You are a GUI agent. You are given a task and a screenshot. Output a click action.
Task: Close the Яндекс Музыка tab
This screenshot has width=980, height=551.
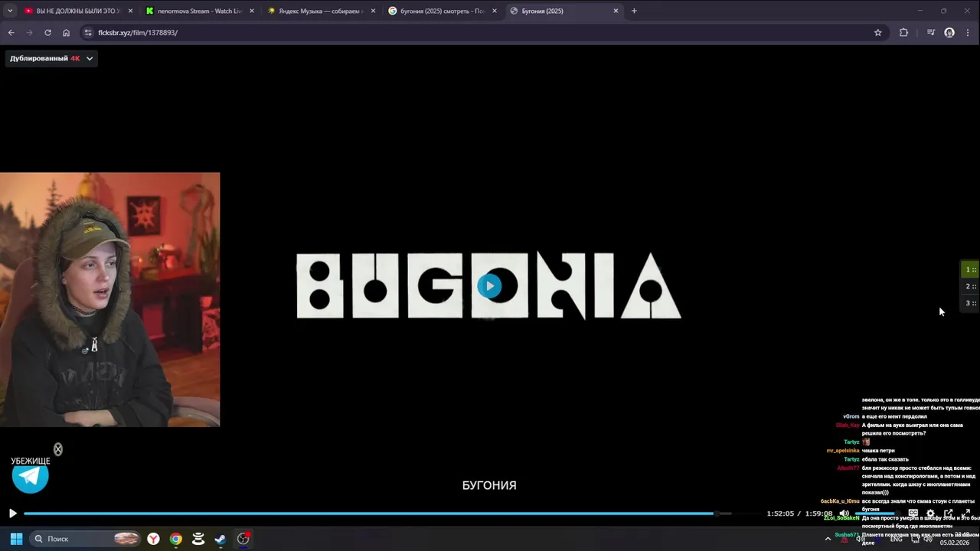click(373, 11)
